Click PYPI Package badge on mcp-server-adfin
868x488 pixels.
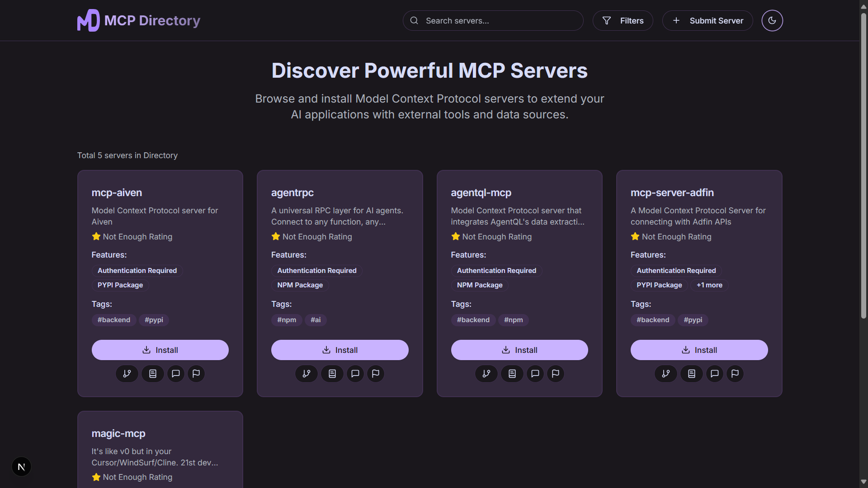pos(659,285)
